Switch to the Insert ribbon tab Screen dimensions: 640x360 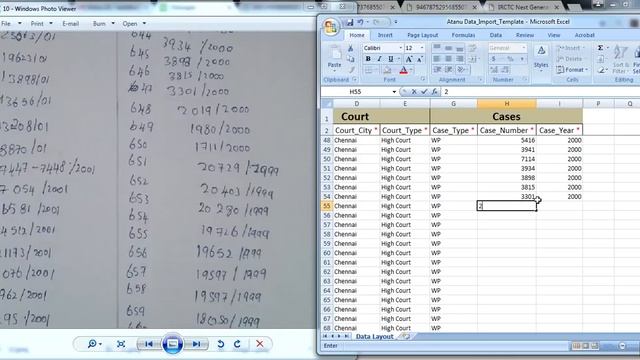tap(385, 35)
